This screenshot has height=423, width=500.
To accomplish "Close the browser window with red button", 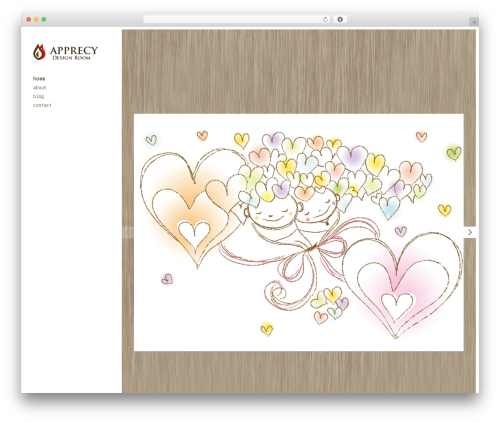I will pyautogui.click(x=29, y=19).
